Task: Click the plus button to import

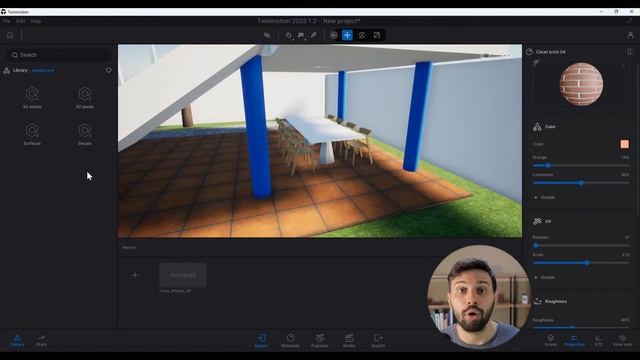Action: (135, 276)
